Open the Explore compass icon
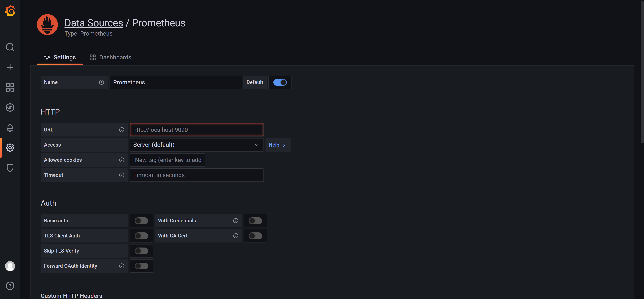644x299 pixels. click(10, 107)
